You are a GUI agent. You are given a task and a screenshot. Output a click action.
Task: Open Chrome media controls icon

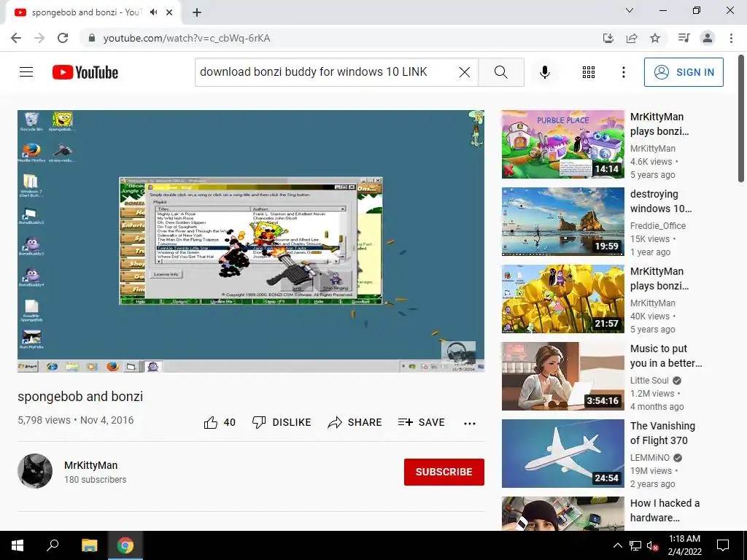tap(684, 38)
